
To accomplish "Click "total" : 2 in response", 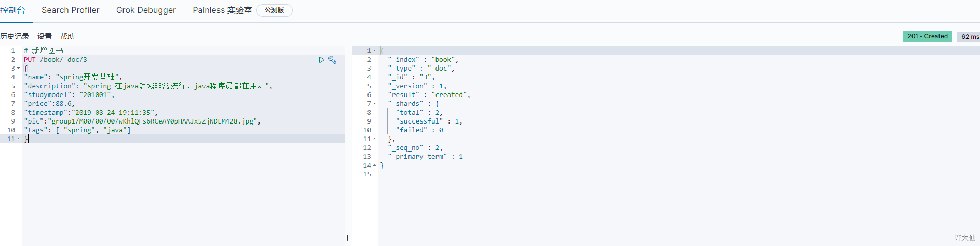I will (419, 113).
